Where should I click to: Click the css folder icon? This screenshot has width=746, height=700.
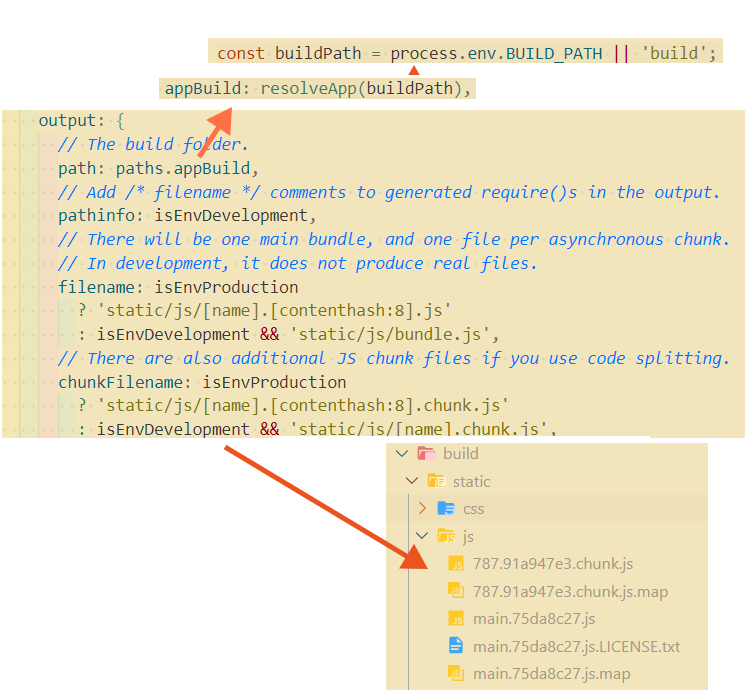click(446, 508)
